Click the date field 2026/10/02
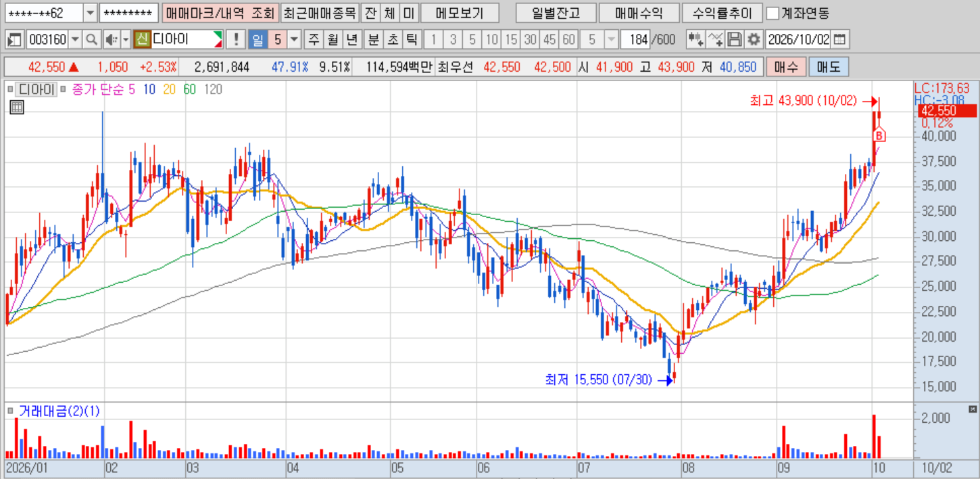This screenshot has width=980, height=479. [798, 39]
